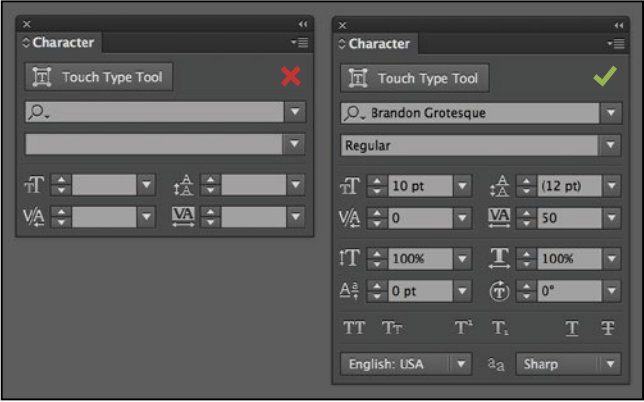Open the (12 pt) leading dropdown
This screenshot has height=402, width=644.
(612, 186)
